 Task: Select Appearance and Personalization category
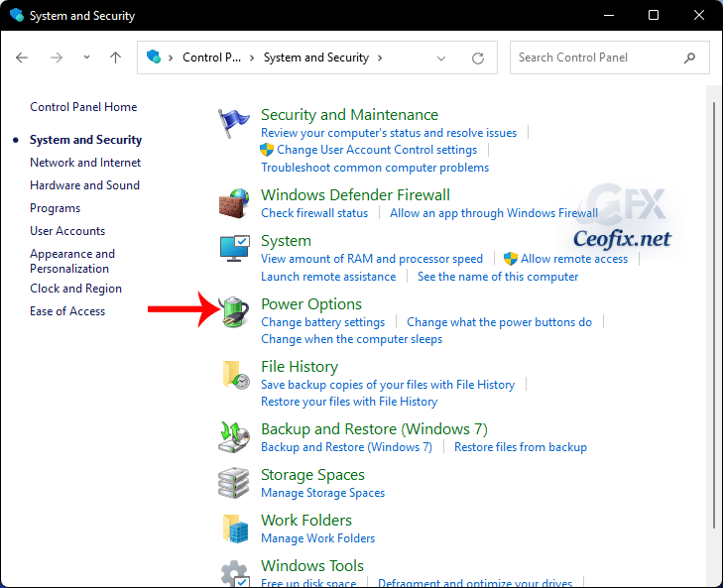click(x=72, y=261)
